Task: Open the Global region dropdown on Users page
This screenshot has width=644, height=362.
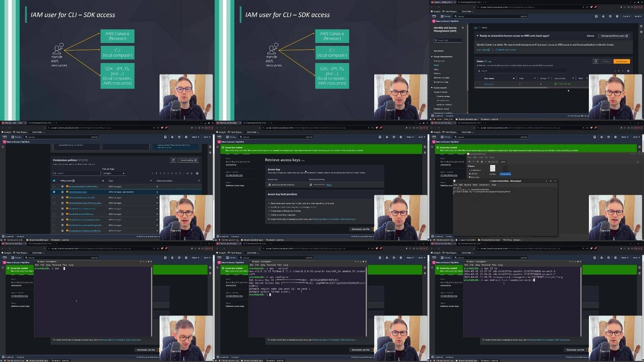Action: point(626,17)
